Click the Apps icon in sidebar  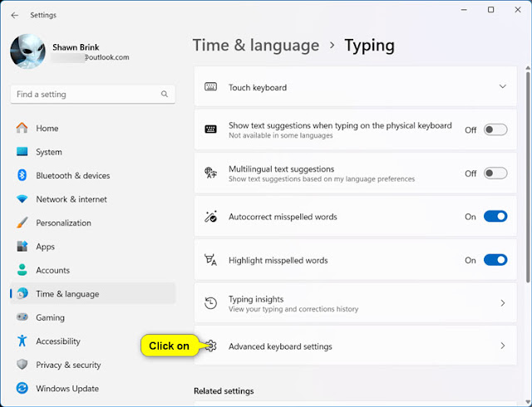(22, 246)
